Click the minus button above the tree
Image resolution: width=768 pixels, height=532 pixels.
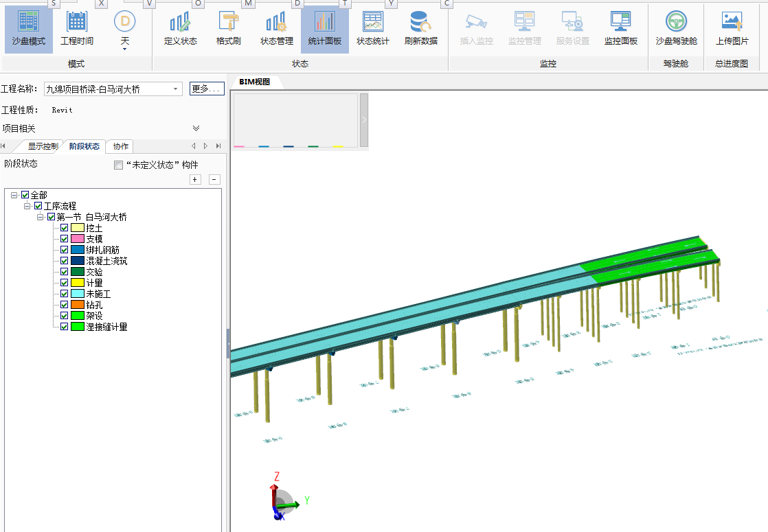point(214,180)
